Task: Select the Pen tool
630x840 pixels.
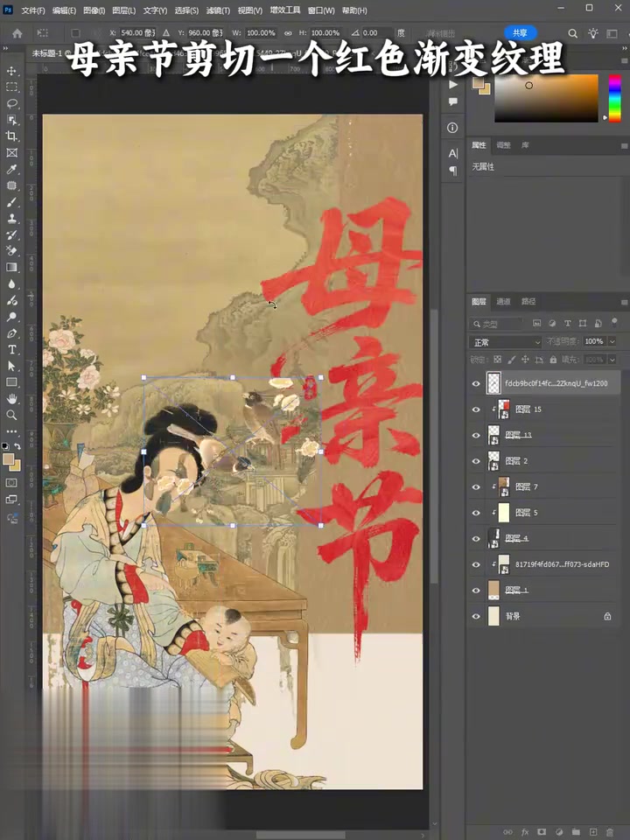Action: pyautogui.click(x=11, y=333)
